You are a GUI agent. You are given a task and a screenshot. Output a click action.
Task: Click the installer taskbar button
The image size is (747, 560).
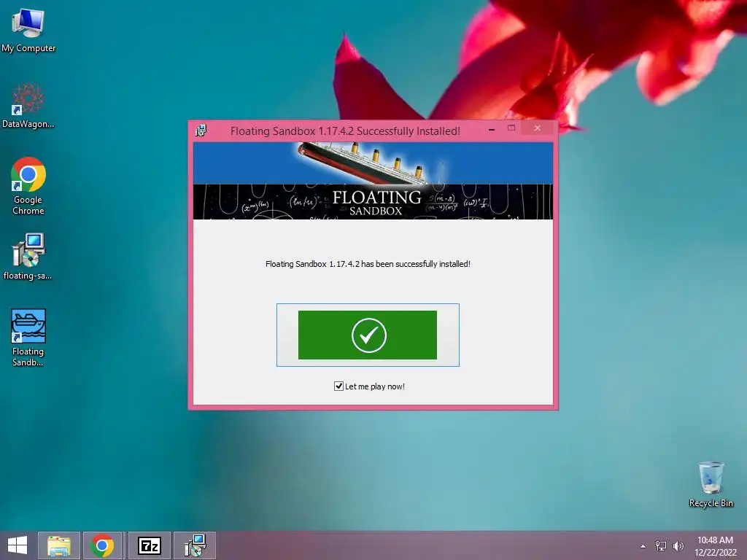point(195,545)
